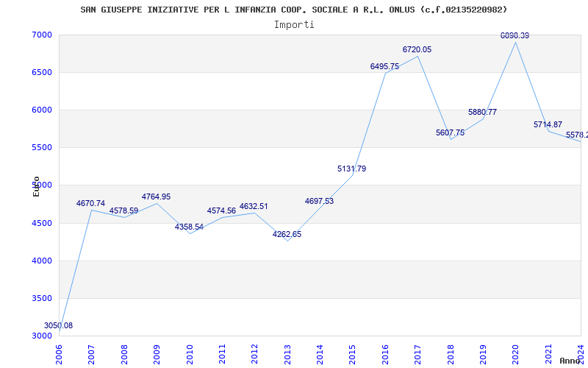Screen dimensions: 588x368
Task: Click the Importi chart subtitle
Action: coord(294,24)
